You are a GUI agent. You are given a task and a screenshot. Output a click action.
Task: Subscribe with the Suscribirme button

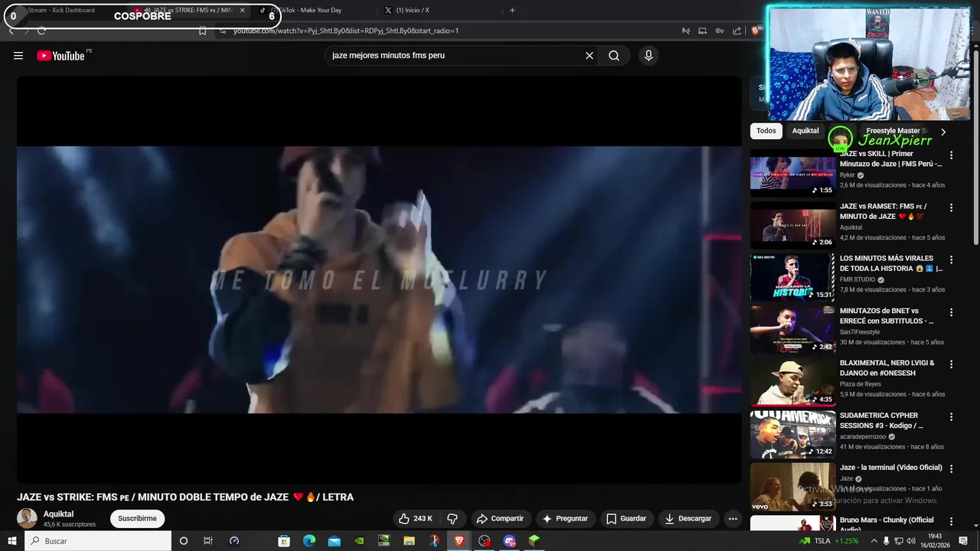137,518
